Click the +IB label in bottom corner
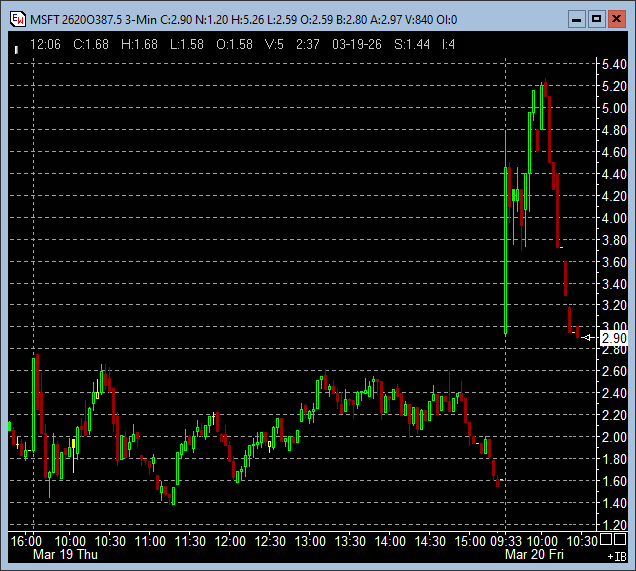 [x=615, y=556]
